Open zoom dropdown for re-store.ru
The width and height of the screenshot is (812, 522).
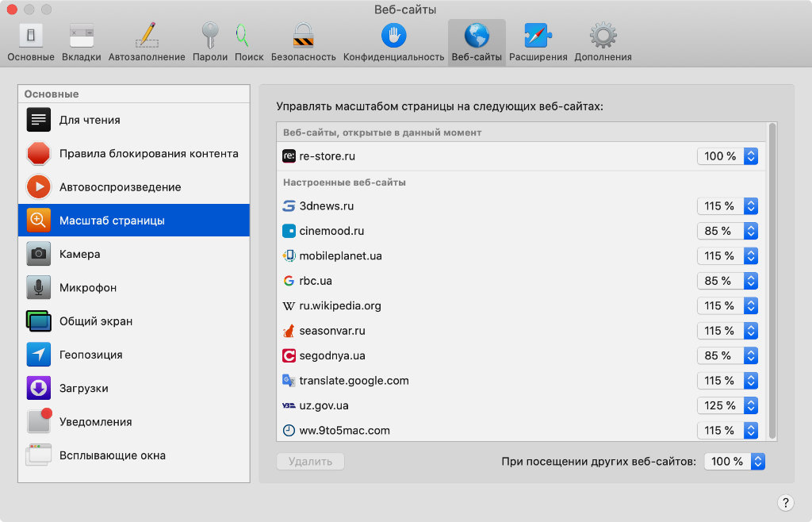pyautogui.click(x=727, y=156)
